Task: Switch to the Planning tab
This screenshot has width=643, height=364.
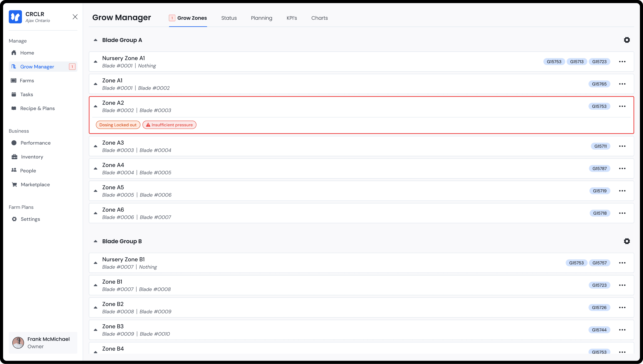Action: click(x=262, y=18)
